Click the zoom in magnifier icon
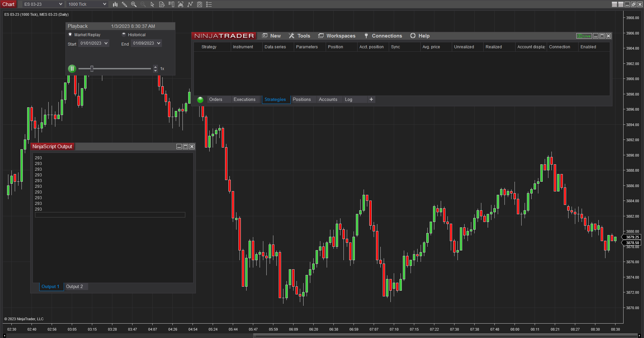 (134, 4)
